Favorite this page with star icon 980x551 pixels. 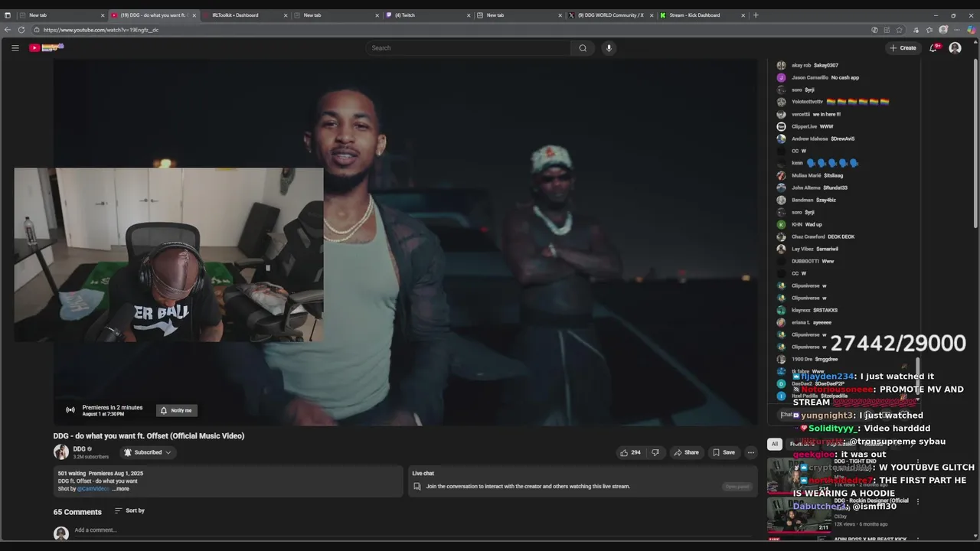(900, 30)
